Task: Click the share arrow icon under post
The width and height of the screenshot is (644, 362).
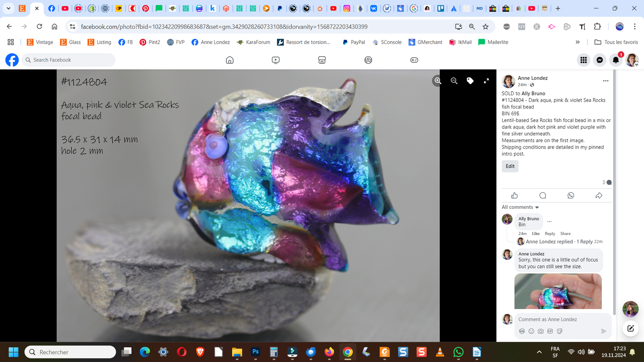Action: (x=599, y=195)
